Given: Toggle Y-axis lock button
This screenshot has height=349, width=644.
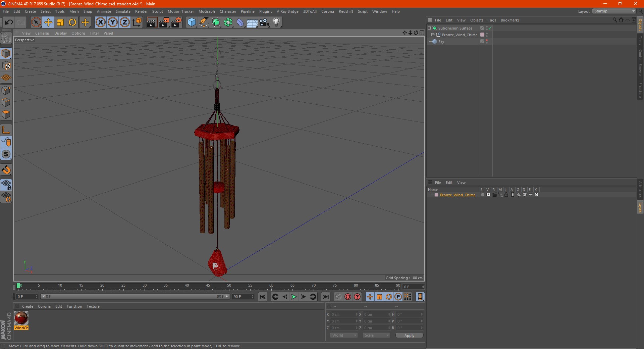Looking at the screenshot, I should pyautogui.click(x=112, y=22).
